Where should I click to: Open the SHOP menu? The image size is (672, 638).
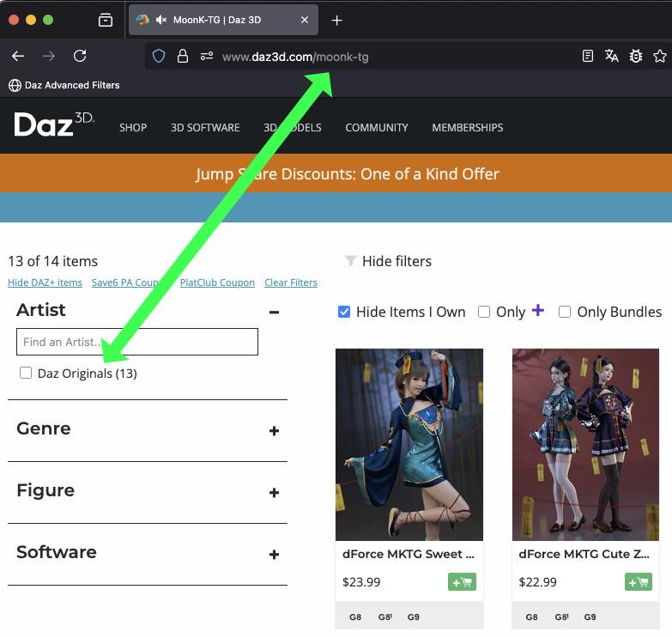tap(133, 128)
